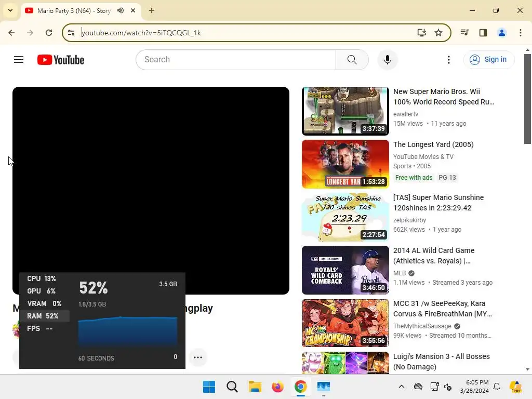This screenshot has height=399, width=532.
Task: Open Chrome three-dot menu
Action: pos(521,33)
